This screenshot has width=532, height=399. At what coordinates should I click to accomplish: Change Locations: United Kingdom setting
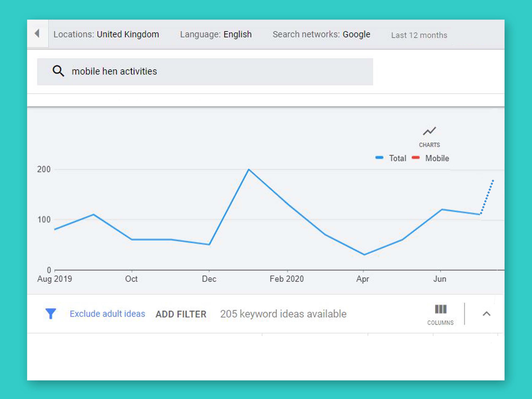pyautogui.click(x=106, y=34)
